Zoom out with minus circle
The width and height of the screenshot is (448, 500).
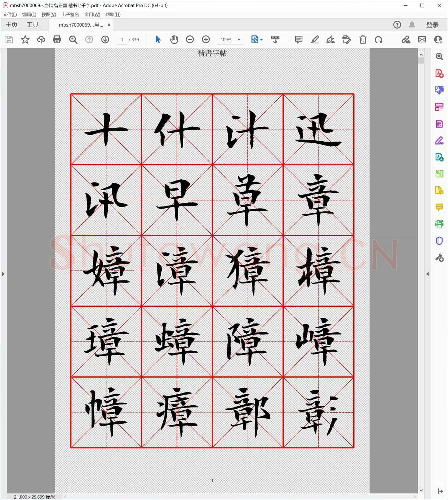(x=190, y=39)
